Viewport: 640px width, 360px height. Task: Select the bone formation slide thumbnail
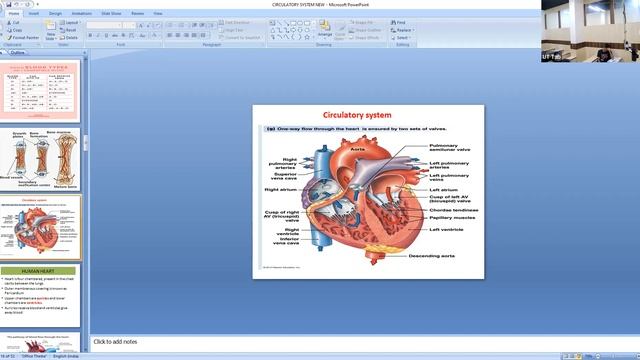(x=40, y=159)
